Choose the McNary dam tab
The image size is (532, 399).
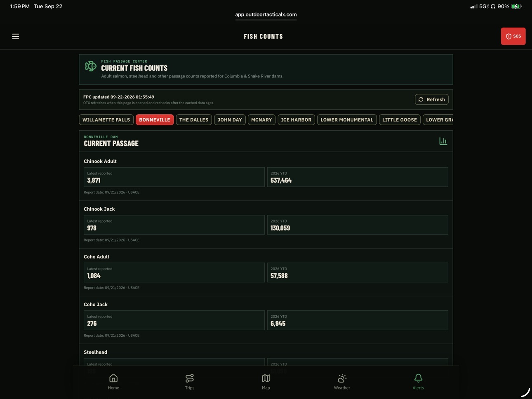261,120
